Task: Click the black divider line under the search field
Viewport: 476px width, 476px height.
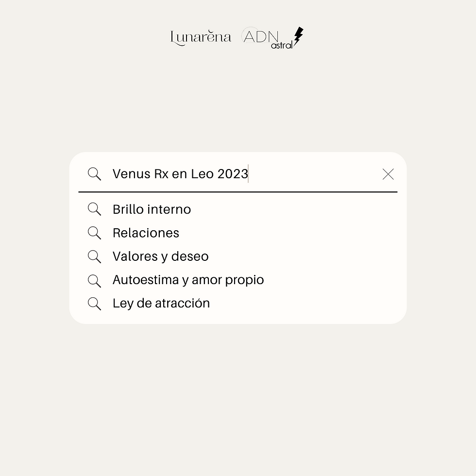Action: (x=238, y=192)
